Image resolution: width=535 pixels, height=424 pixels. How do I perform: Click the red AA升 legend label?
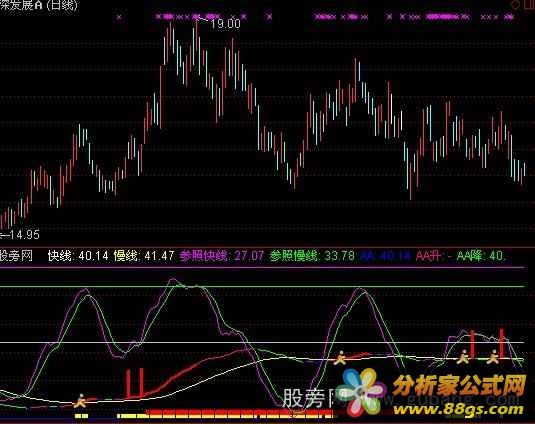(x=428, y=255)
